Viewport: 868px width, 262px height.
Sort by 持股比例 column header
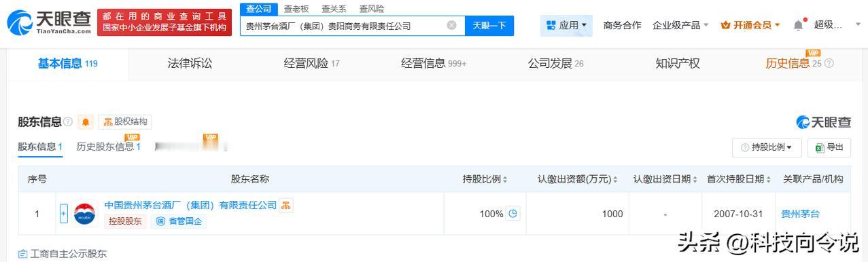tap(485, 179)
